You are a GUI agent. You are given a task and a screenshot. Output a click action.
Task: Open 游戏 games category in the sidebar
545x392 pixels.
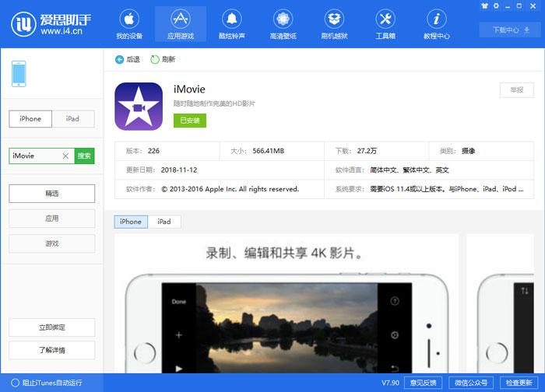[x=52, y=243]
